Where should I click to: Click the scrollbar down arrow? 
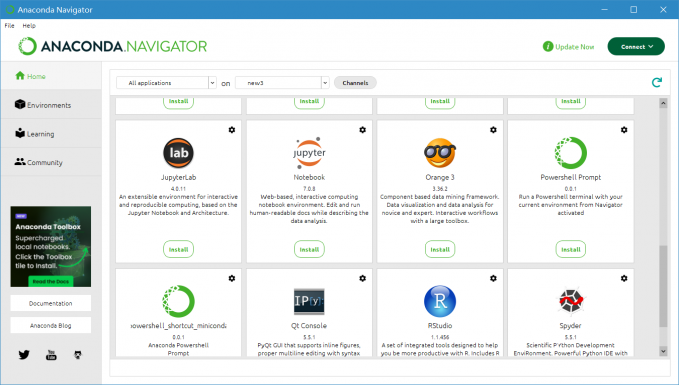pos(663,351)
